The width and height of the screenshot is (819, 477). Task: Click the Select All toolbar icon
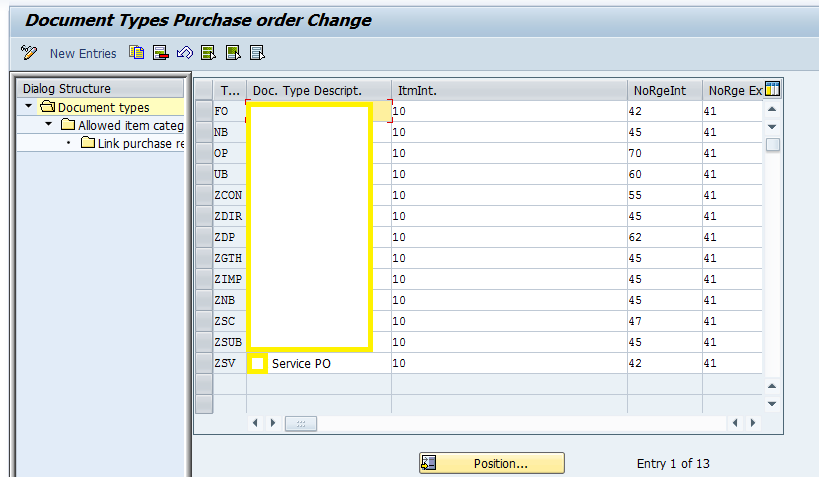tap(208, 53)
